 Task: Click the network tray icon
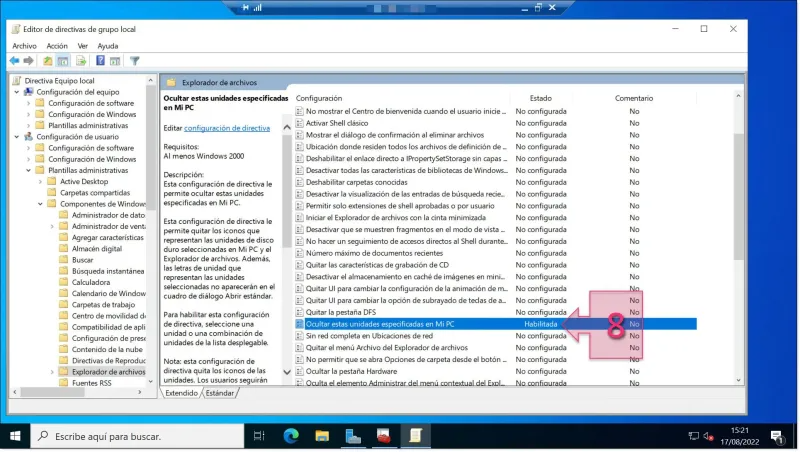[x=693, y=436]
